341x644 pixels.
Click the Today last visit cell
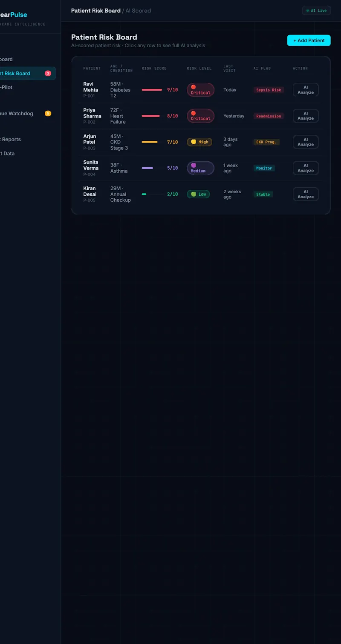pos(230,90)
